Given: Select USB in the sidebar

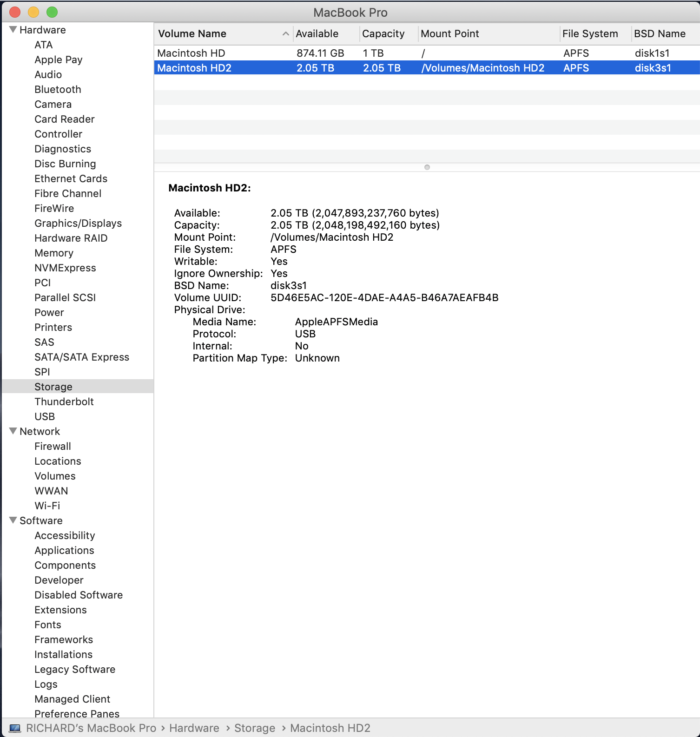Looking at the screenshot, I should (45, 416).
